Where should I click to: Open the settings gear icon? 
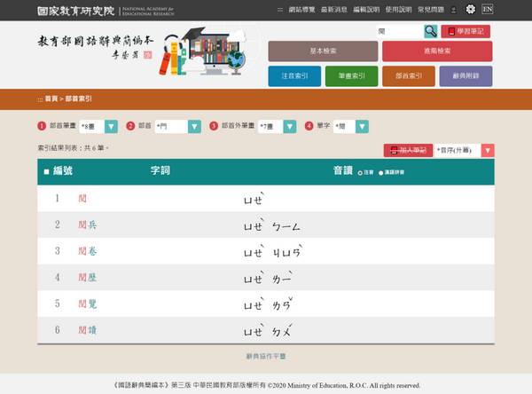[470, 9]
